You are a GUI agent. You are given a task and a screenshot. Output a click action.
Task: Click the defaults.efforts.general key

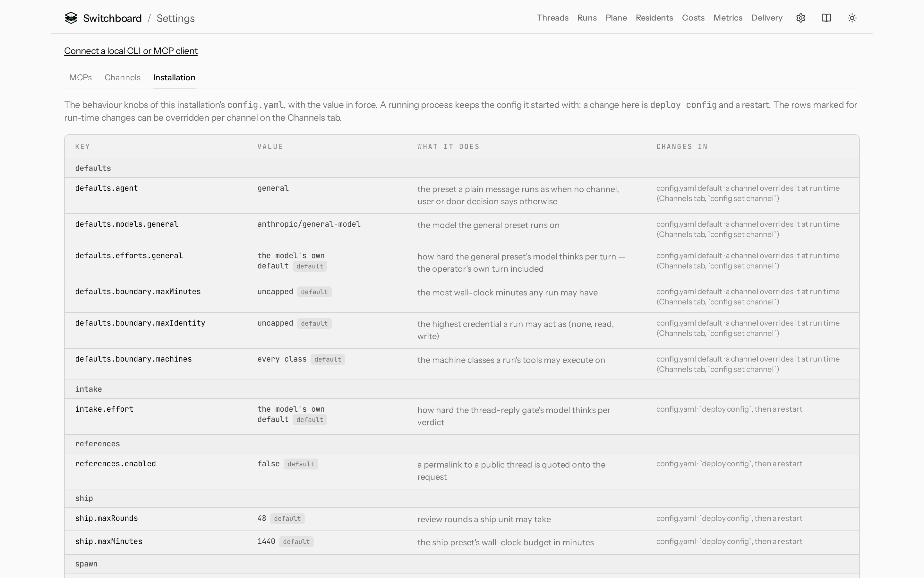[129, 255]
